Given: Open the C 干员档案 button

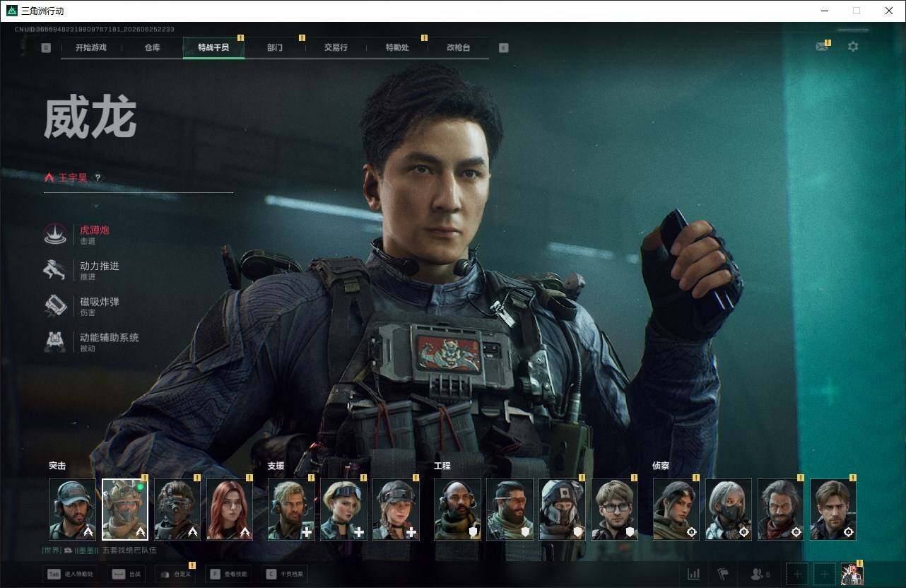Looking at the screenshot, I should [x=285, y=575].
